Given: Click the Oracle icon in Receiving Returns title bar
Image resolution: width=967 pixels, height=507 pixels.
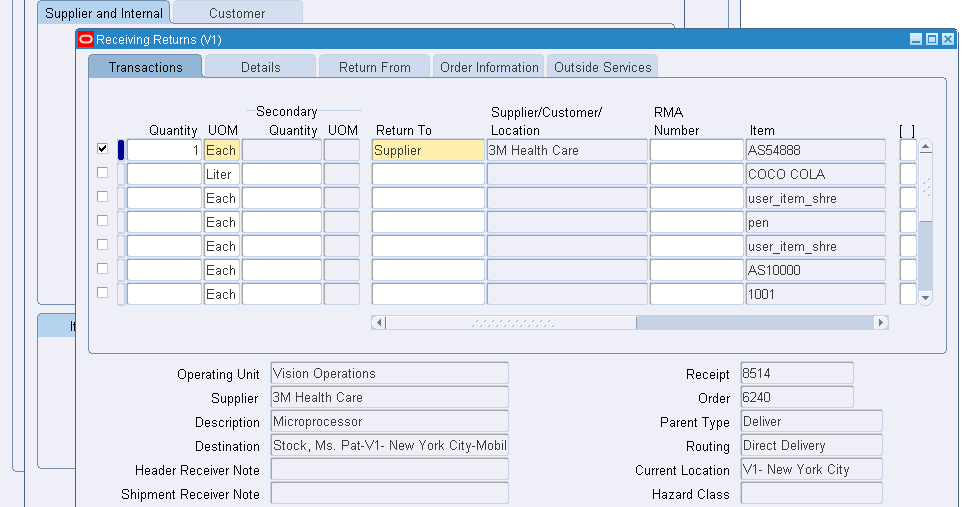Looking at the screenshot, I should click(86, 39).
